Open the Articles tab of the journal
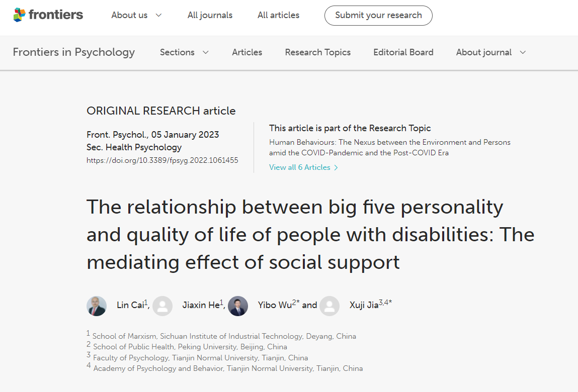Viewport: 578px width, 392px height. pos(247,52)
